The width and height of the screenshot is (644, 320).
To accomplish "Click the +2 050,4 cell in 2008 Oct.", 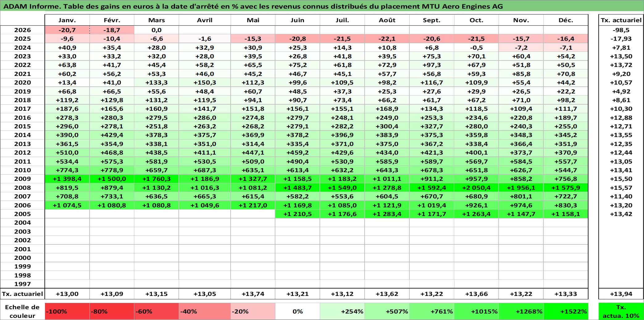I will 476,188.
